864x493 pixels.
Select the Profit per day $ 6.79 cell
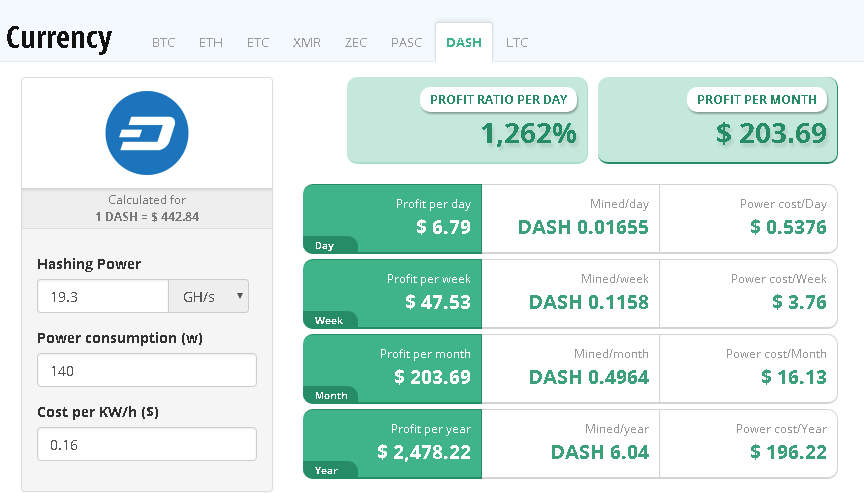(x=392, y=219)
